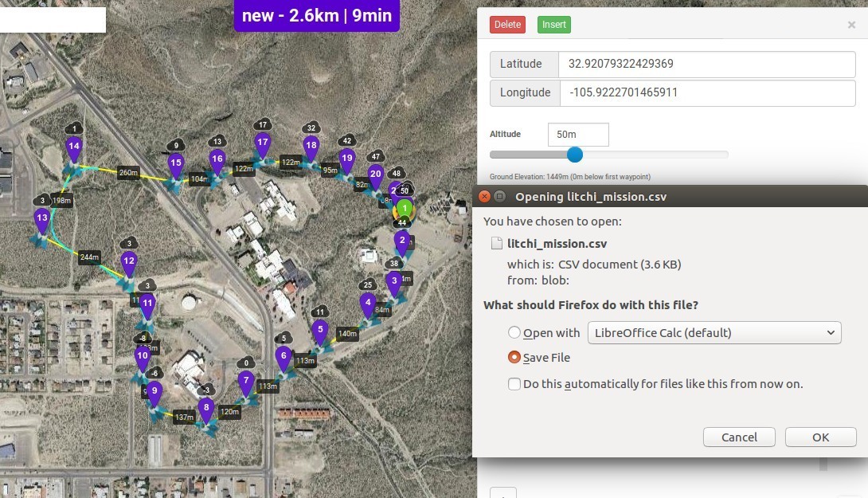Select waypoint 5 marker on the map
868x498 pixels.
pyautogui.click(x=320, y=329)
